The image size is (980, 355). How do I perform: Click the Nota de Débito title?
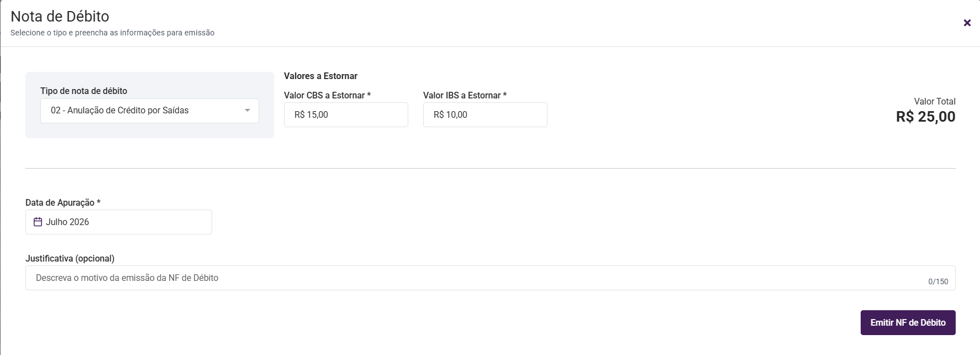click(x=60, y=16)
